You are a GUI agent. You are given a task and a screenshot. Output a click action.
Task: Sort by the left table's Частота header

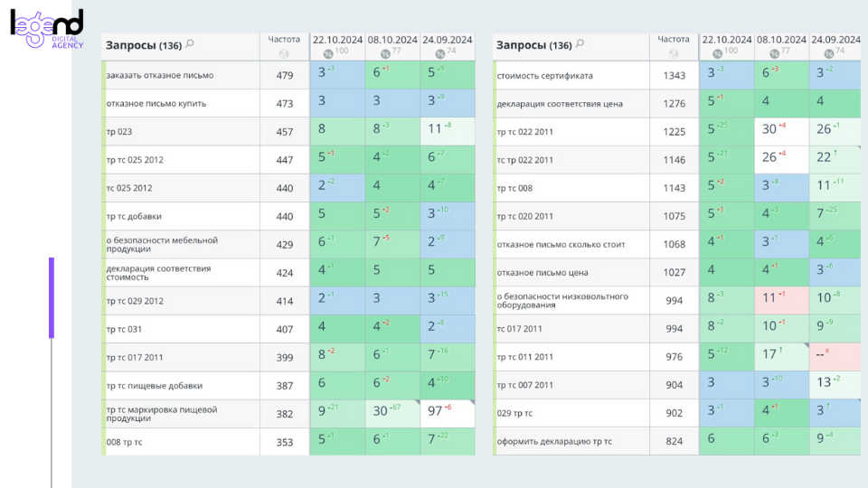coord(284,40)
